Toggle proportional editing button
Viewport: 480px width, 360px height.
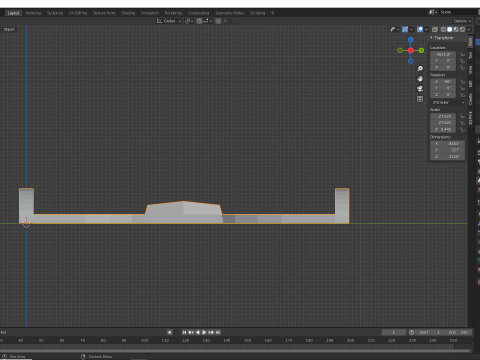coord(218,21)
